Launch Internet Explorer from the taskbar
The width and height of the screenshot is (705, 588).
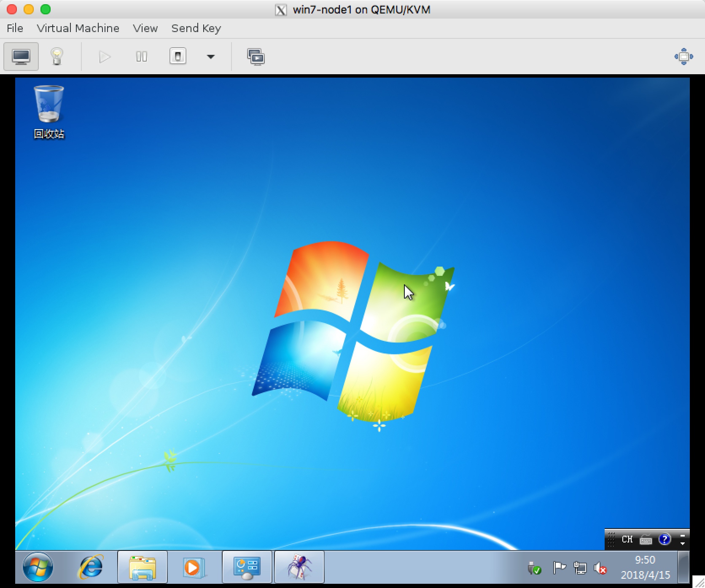coord(90,567)
